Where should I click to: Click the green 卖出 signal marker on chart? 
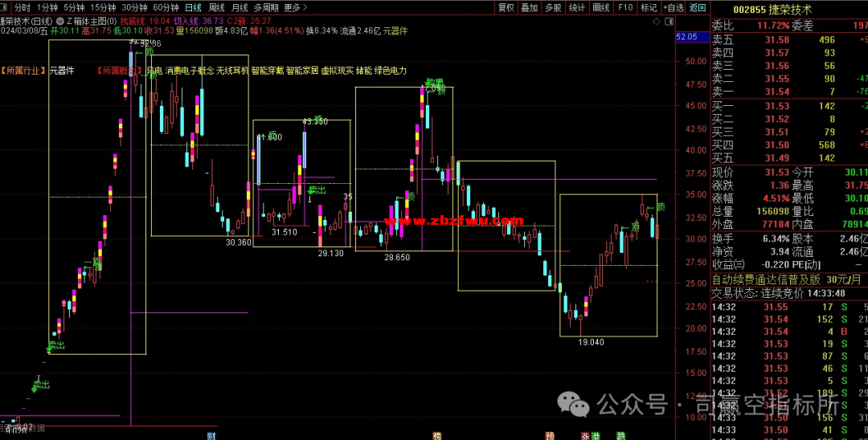55,345
